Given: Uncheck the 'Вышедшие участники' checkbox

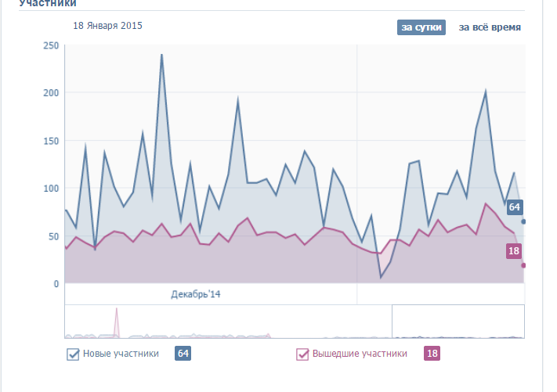Looking at the screenshot, I should [302, 354].
